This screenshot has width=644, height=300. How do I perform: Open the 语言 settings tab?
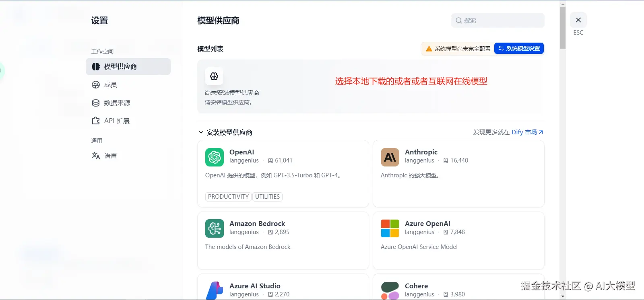[x=128, y=156]
